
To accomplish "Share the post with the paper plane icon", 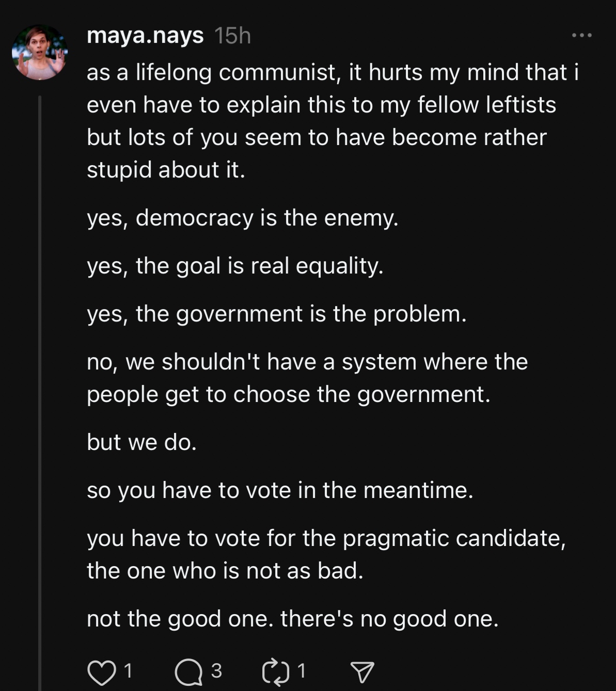I will 362,672.
